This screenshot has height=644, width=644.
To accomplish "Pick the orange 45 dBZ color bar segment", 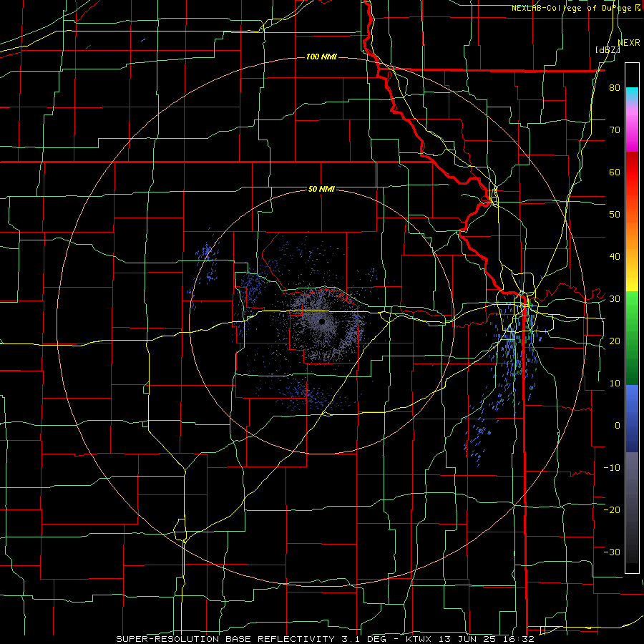I will [x=632, y=235].
